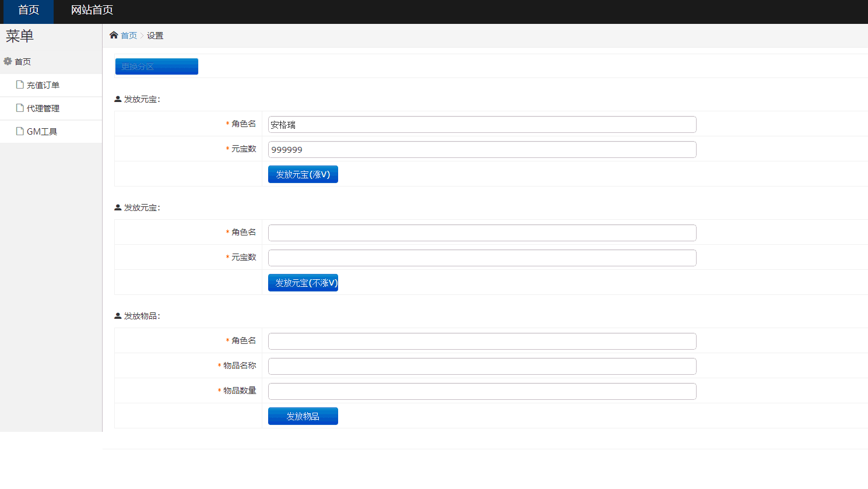Click the 物品名称 input field
868x489 pixels.
[x=482, y=367]
